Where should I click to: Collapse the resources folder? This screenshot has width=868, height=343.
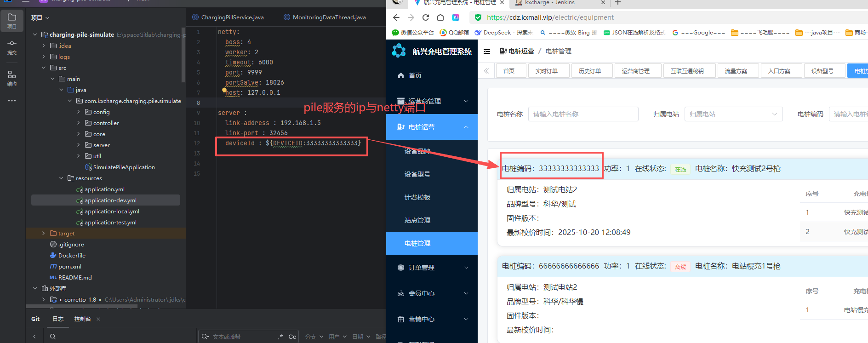click(61, 178)
